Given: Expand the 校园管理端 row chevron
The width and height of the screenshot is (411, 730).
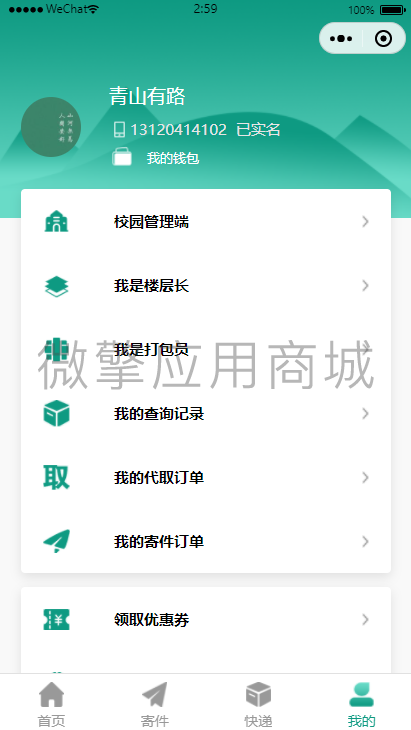Looking at the screenshot, I should [365, 222].
